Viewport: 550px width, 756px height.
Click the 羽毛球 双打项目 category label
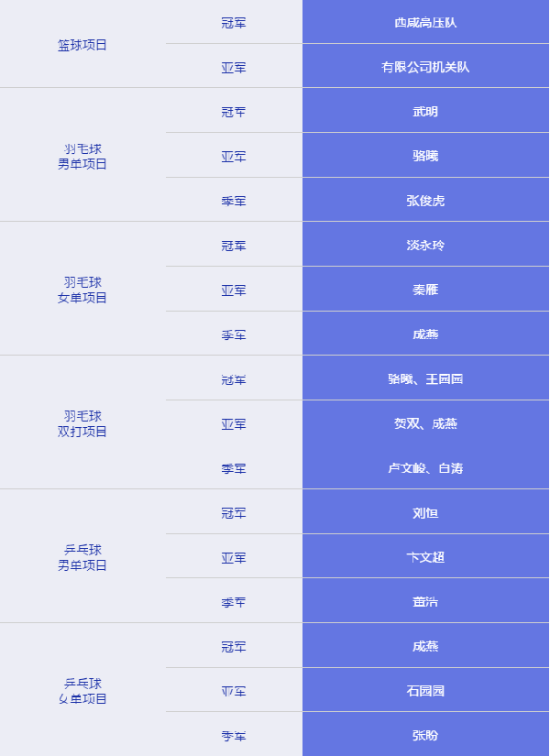coord(82,423)
